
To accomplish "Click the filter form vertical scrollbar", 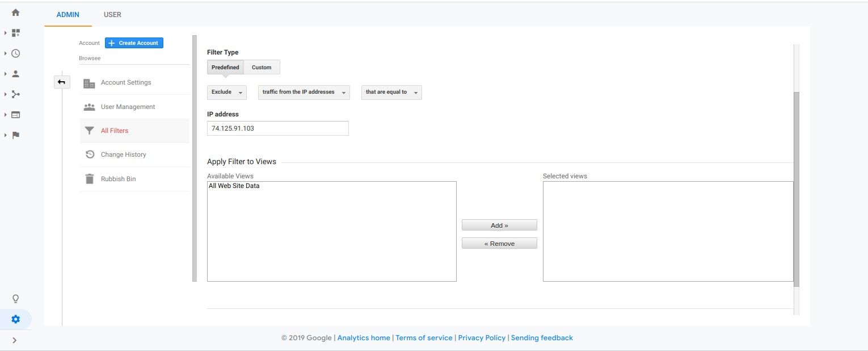I will 797,189.
